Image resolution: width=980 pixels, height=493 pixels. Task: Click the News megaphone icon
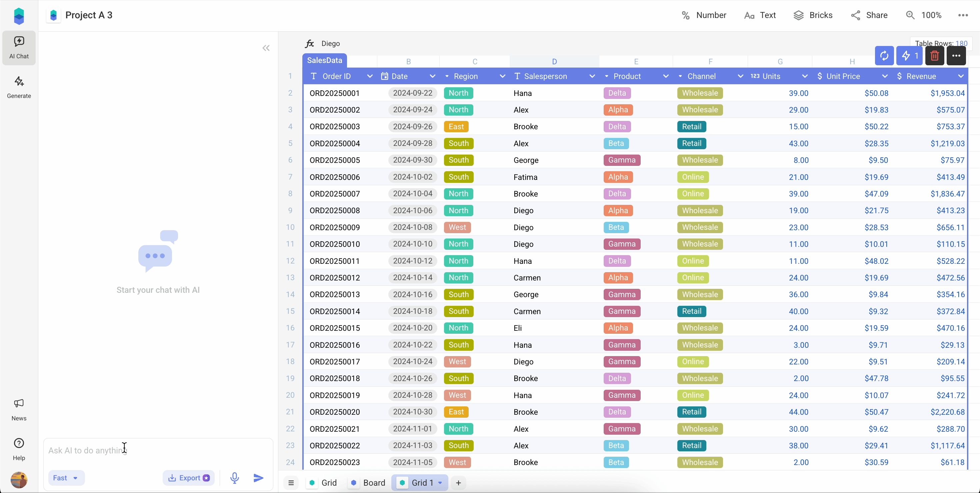(19, 403)
